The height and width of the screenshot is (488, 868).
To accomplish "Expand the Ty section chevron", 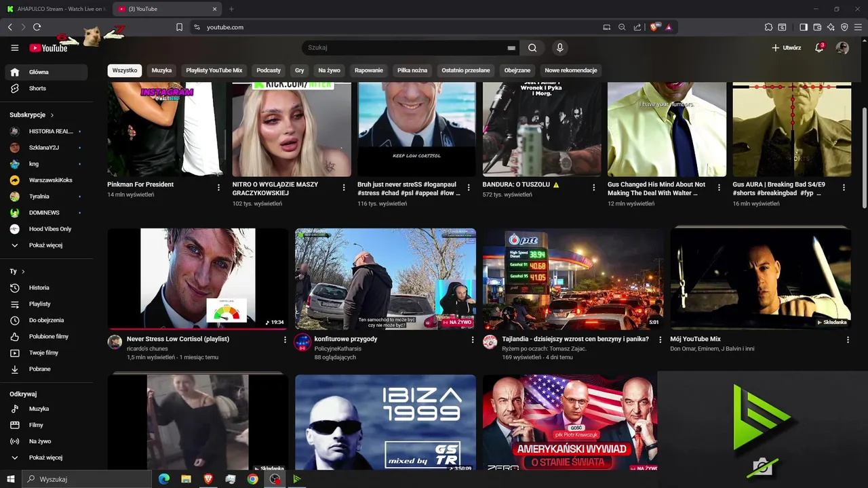I will tap(23, 272).
